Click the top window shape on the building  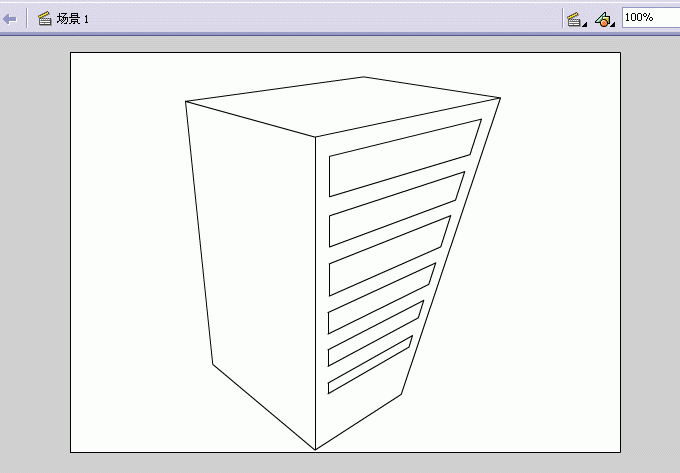pyautogui.click(x=405, y=158)
